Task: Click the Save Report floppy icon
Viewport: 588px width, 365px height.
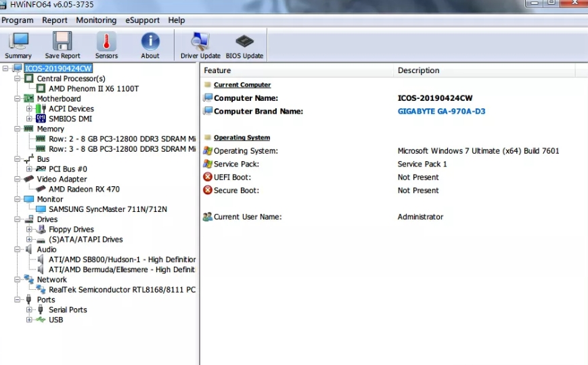Action: 62,45
